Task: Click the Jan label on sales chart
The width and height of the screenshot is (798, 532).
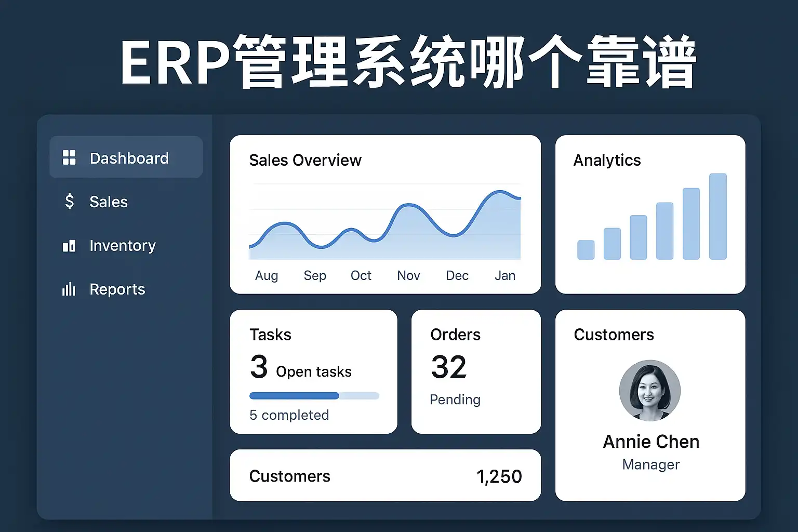Action: coord(504,275)
